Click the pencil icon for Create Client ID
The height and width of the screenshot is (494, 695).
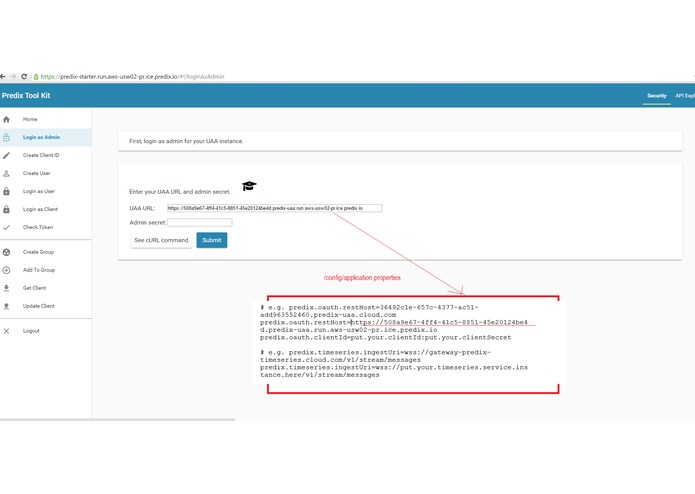(x=6, y=155)
